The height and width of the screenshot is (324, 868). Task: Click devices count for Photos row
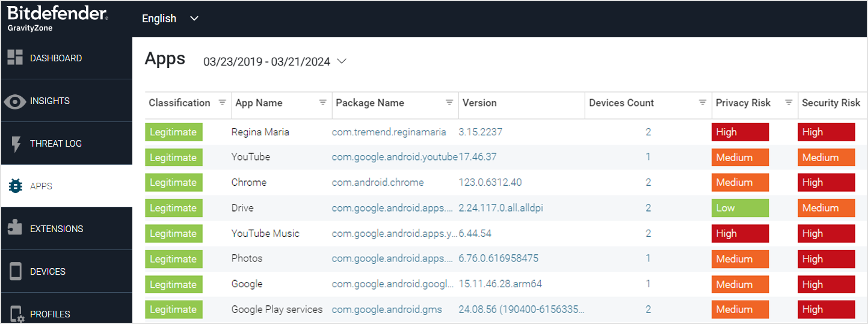(x=648, y=258)
